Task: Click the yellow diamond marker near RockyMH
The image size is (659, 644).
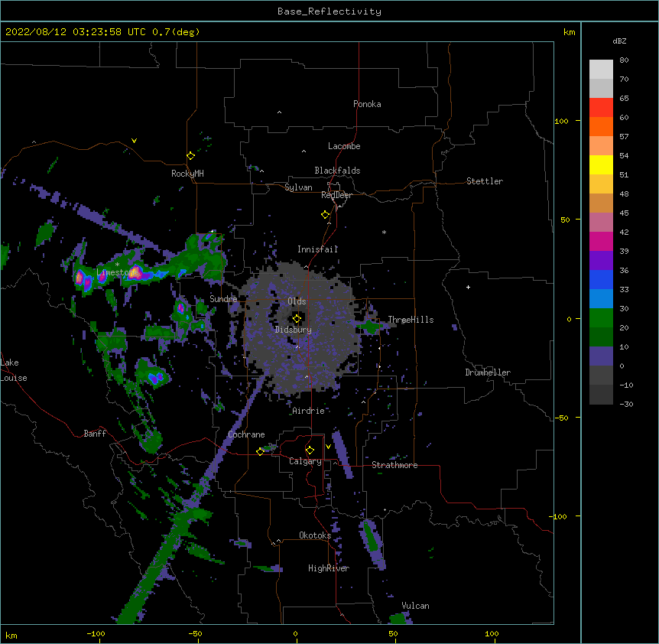Action: point(190,155)
